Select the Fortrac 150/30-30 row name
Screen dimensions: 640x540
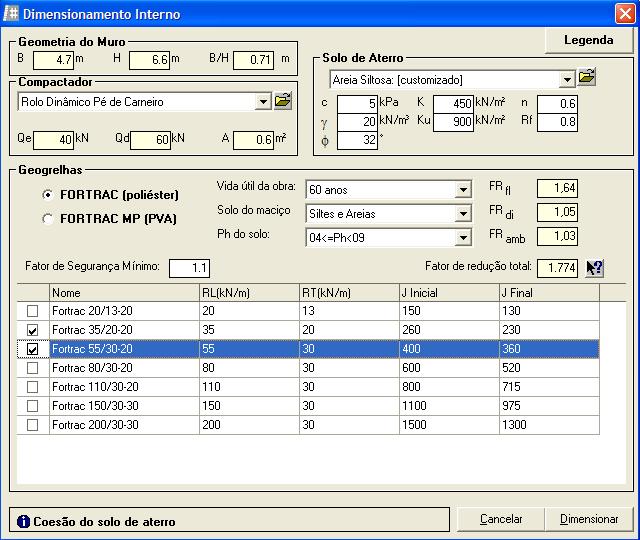point(95,406)
